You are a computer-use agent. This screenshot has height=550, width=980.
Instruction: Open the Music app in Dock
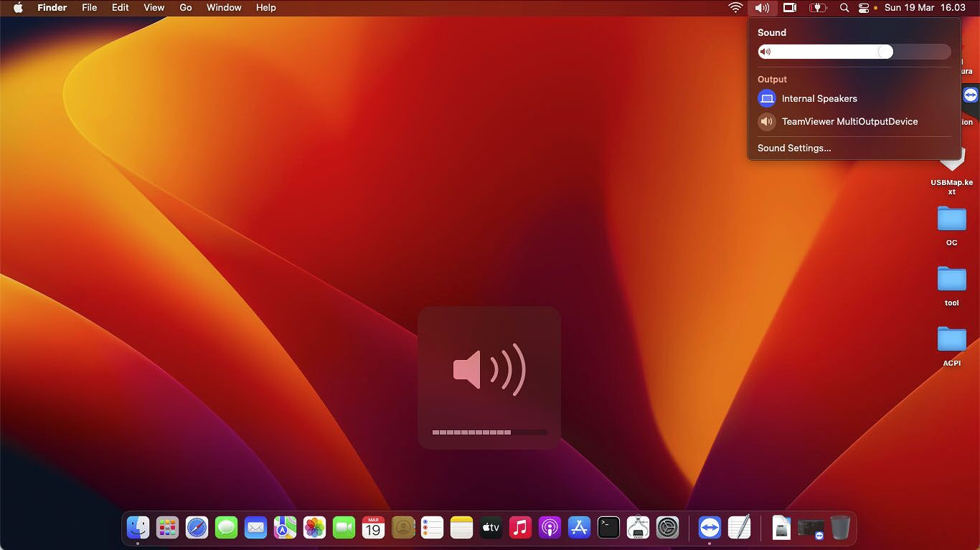click(520, 528)
